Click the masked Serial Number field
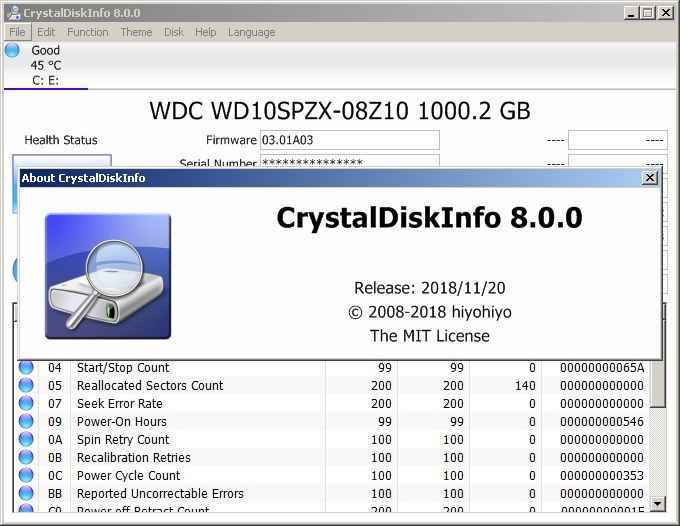This screenshot has width=680, height=526. (x=350, y=162)
